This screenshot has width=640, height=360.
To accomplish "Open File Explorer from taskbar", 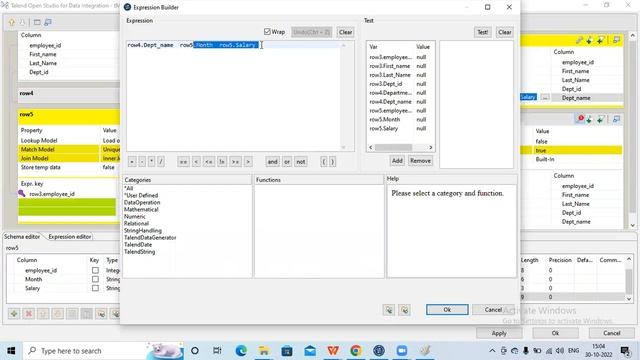I will 264,351.
